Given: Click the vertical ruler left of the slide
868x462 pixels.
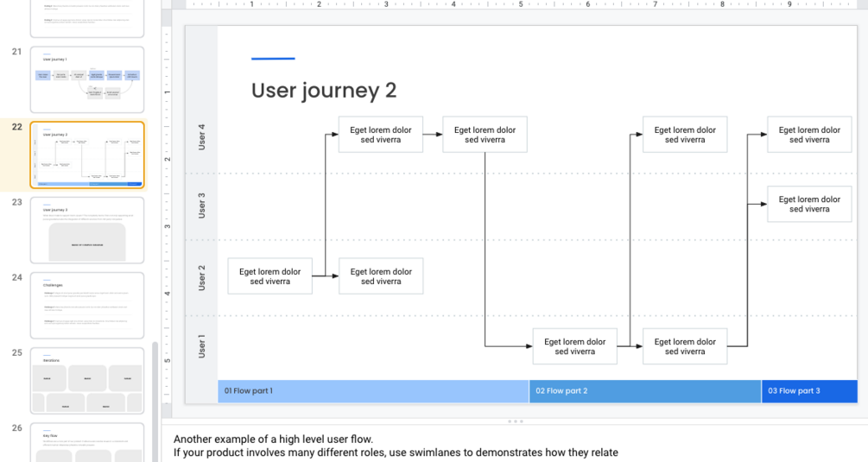Looking at the screenshot, I should (x=167, y=216).
